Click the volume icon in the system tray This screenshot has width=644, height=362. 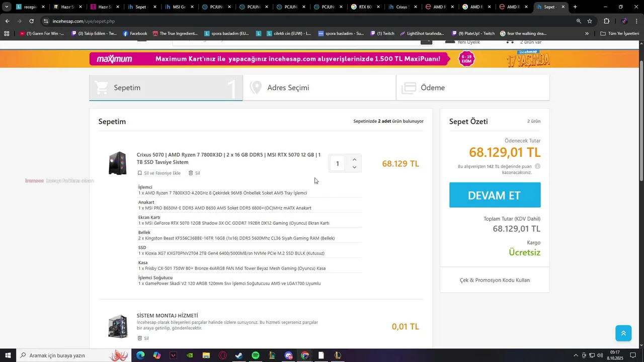(601, 355)
